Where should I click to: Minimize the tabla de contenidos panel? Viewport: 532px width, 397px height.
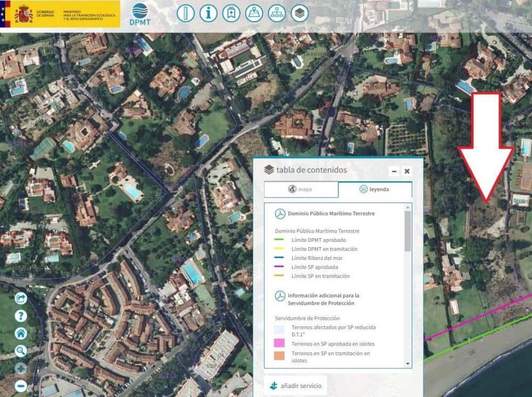pyautogui.click(x=394, y=171)
